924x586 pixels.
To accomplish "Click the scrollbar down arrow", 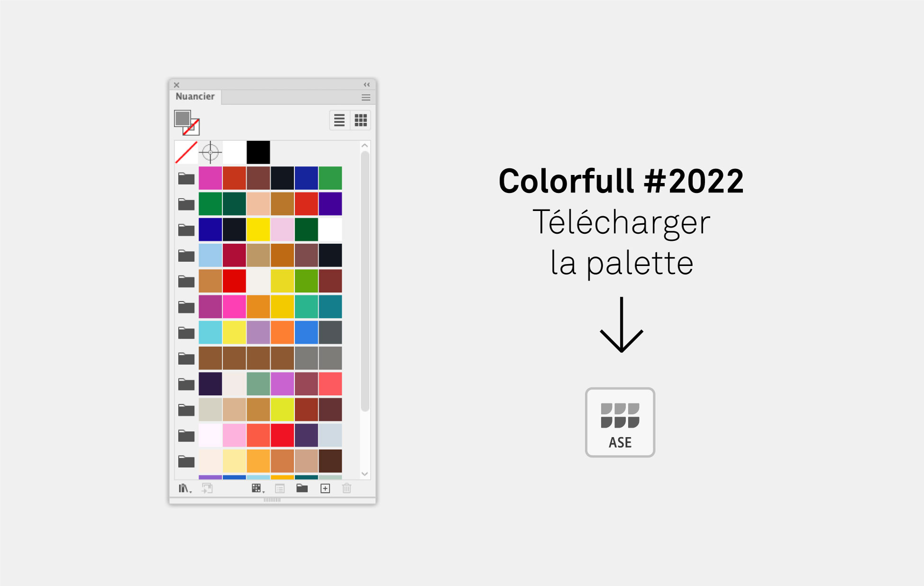I will point(364,474).
